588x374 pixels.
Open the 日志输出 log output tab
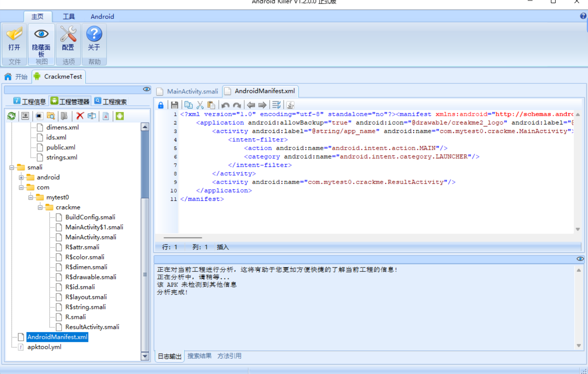pyautogui.click(x=169, y=356)
